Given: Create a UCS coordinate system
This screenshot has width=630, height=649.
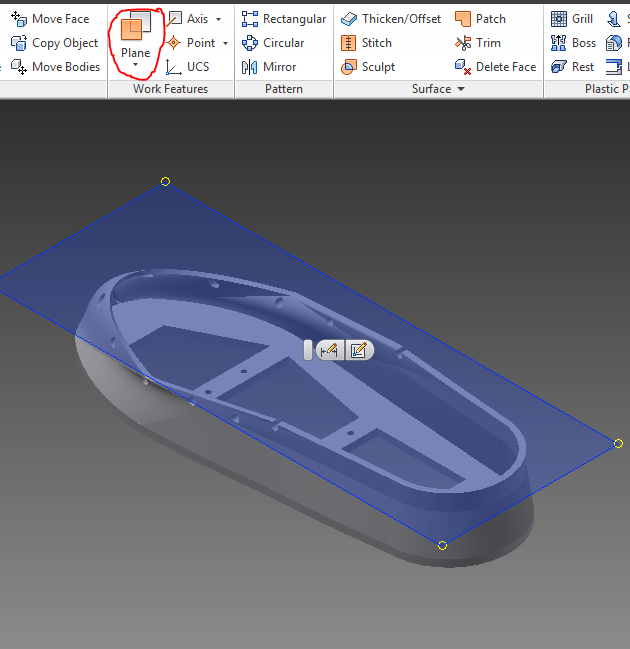Looking at the screenshot, I should [x=188, y=67].
